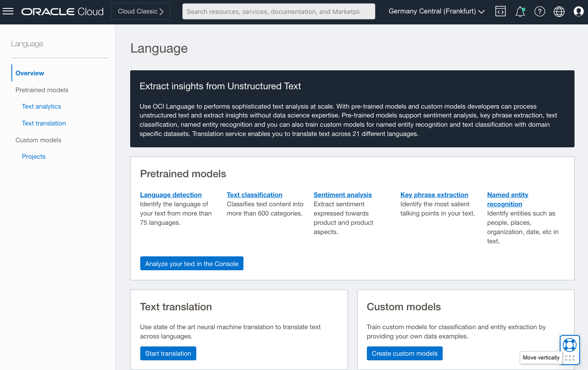The image size is (588, 370).
Task: Click the Language sidebar title
Action: (x=27, y=44)
